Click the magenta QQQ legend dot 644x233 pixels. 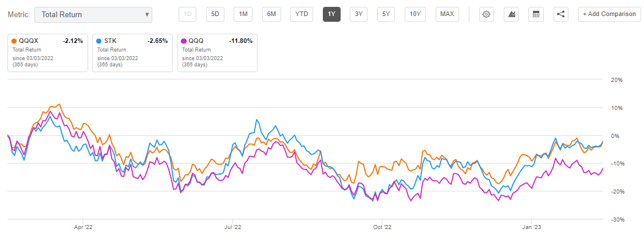[x=184, y=41]
